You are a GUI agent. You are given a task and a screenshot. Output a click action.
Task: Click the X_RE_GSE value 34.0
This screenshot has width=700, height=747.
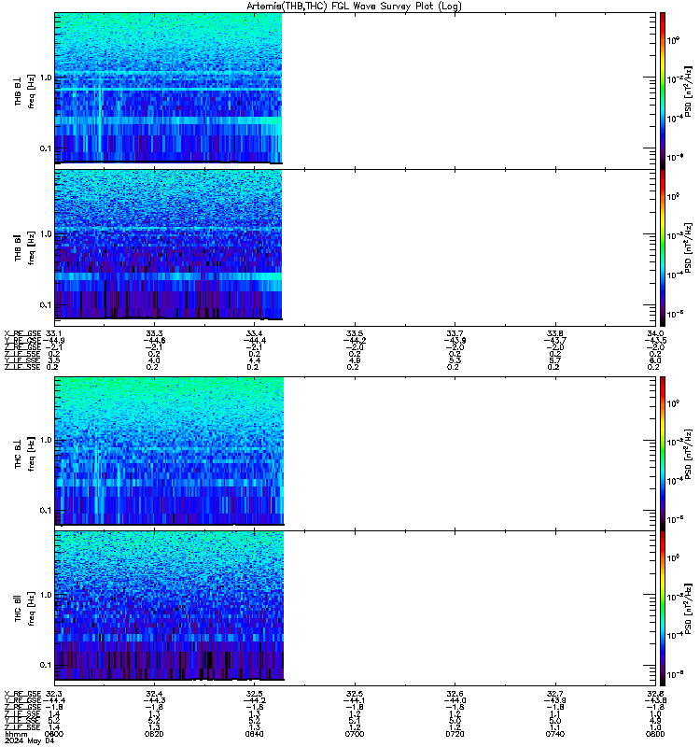(x=655, y=333)
